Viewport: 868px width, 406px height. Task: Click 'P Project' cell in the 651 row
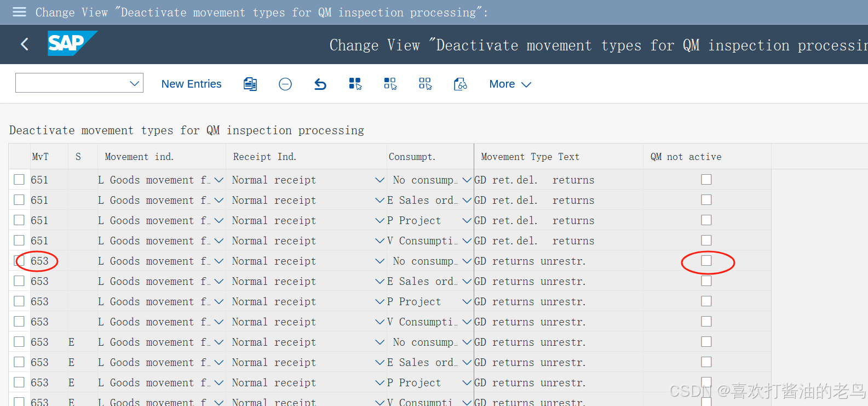coord(414,220)
